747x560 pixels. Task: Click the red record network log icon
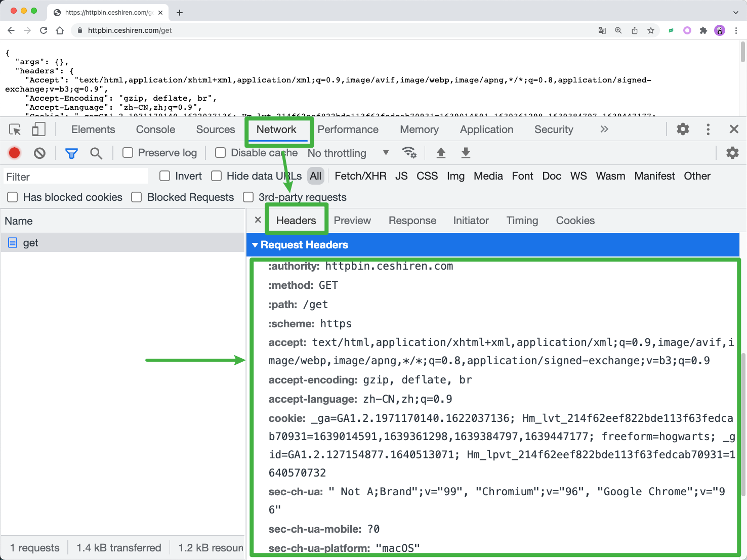[x=15, y=153]
